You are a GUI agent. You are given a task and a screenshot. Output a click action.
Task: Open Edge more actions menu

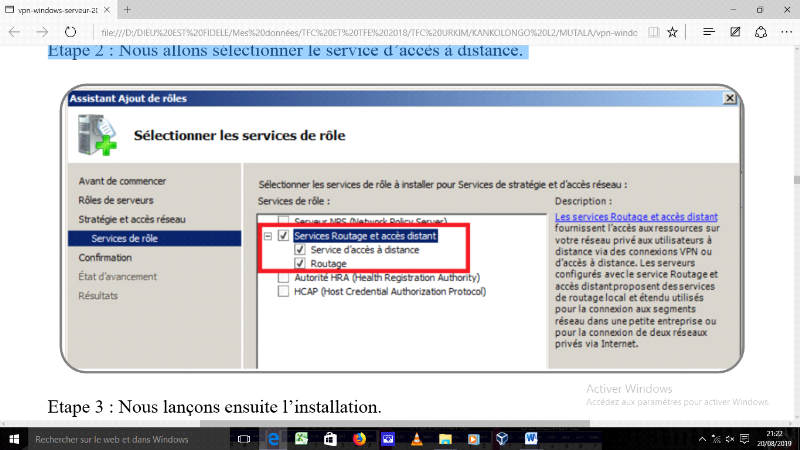coord(787,32)
